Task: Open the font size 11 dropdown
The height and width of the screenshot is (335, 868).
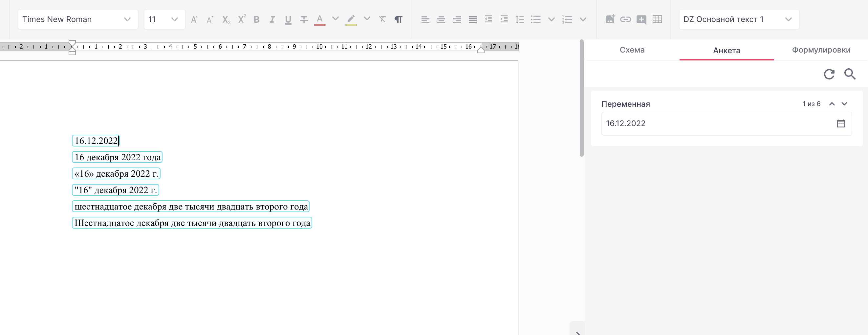Action: point(164,20)
